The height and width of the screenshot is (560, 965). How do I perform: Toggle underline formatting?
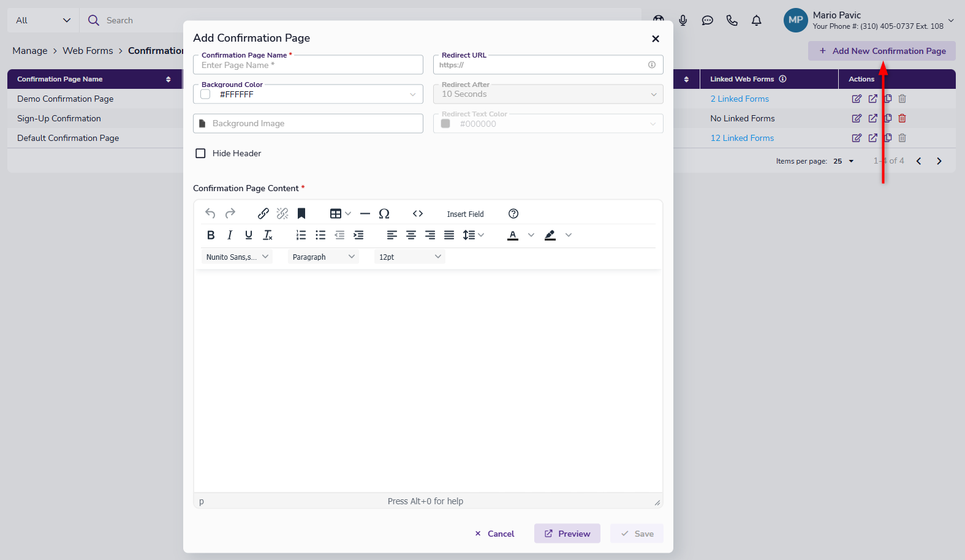click(x=249, y=235)
